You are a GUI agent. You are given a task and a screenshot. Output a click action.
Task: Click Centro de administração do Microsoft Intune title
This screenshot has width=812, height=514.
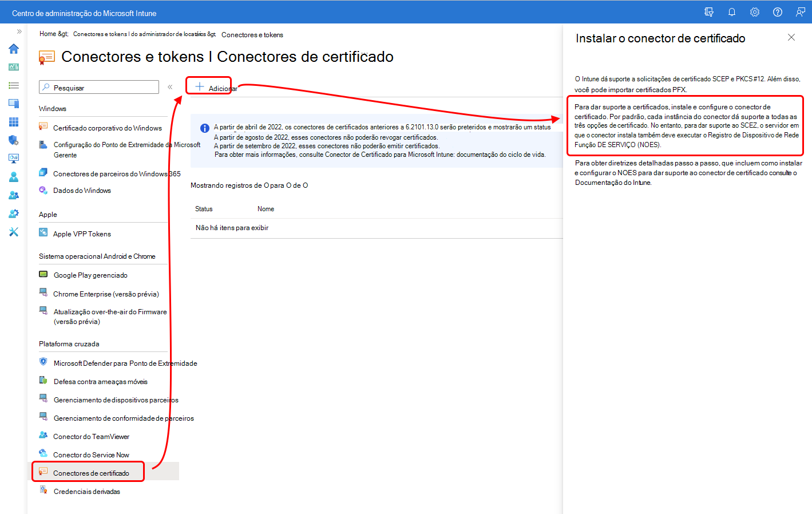tap(84, 13)
